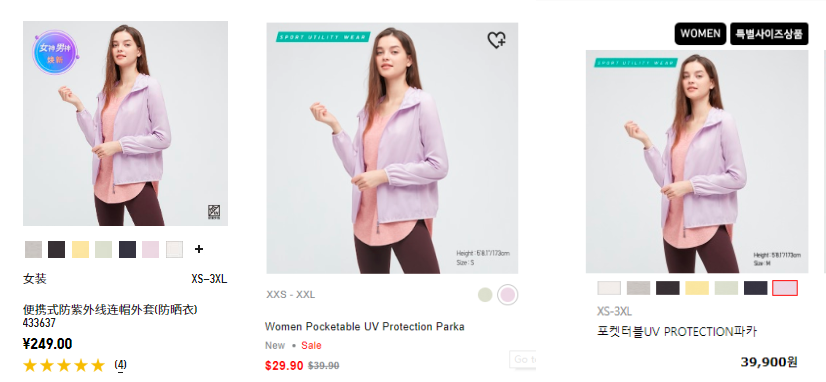The height and width of the screenshot is (382, 826).
Task: Select the round green color option
Action: point(485,295)
